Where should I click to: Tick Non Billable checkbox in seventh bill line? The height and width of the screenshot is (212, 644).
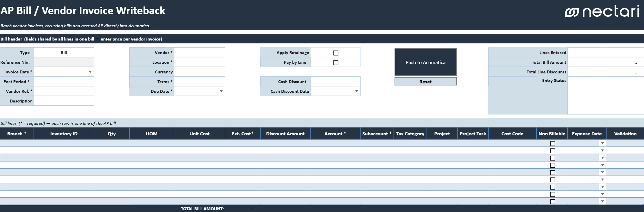553,187
